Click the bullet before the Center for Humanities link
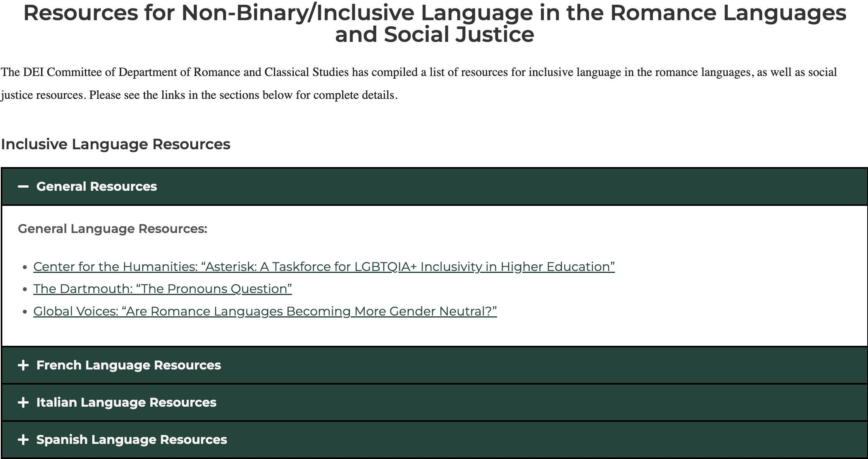This screenshot has width=868, height=459. (x=25, y=267)
